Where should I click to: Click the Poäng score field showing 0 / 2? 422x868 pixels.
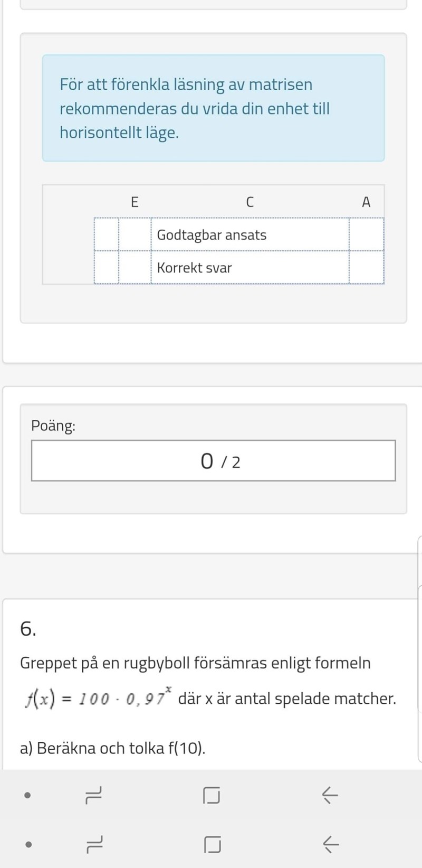pyautogui.click(x=213, y=461)
